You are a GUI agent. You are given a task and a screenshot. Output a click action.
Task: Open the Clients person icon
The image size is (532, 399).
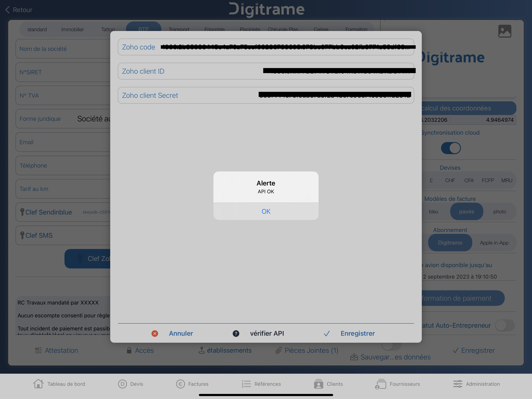pyautogui.click(x=318, y=384)
